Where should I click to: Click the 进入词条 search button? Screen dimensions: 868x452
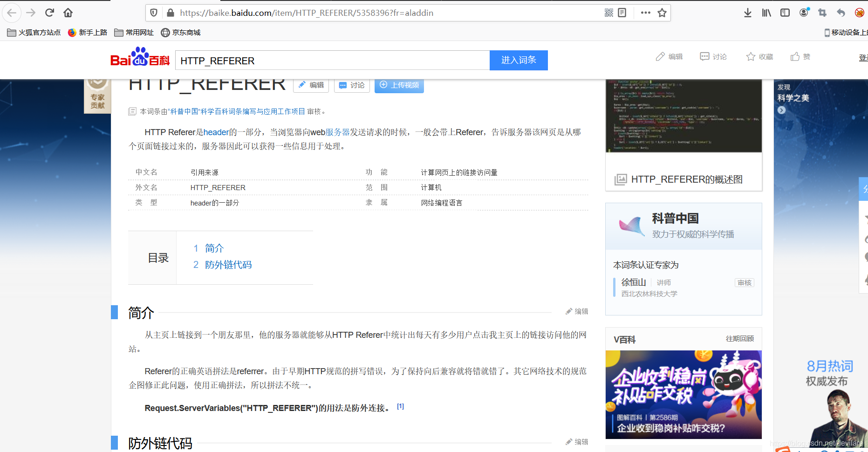click(518, 60)
